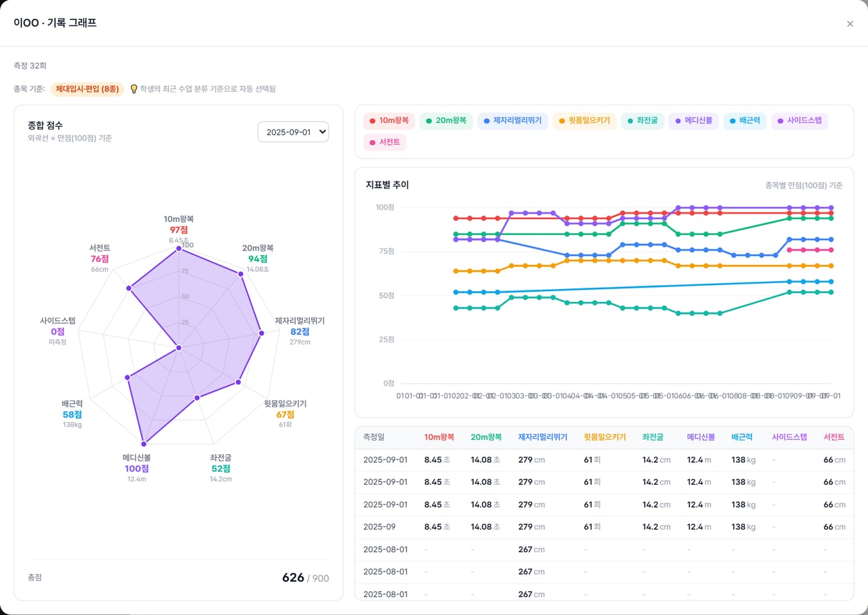Click the 메디신볼 radar point at 100점
Viewport: 868px width, 615px height.
[144, 443]
